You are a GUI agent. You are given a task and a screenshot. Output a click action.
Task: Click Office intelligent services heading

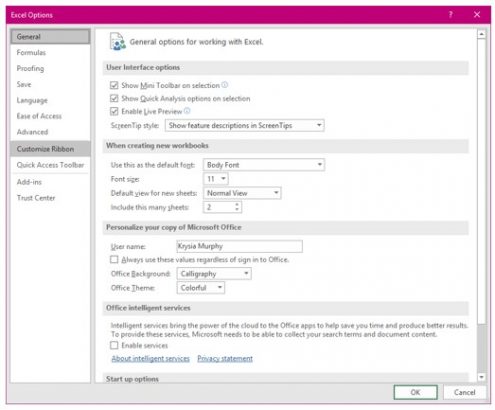click(148, 308)
